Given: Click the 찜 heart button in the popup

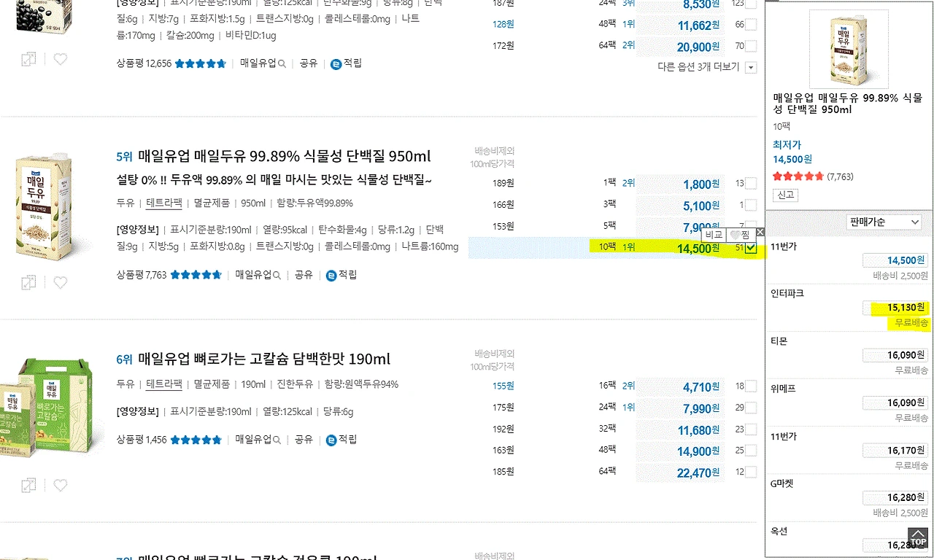Looking at the screenshot, I should pyautogui.click(x=741, y=235).
